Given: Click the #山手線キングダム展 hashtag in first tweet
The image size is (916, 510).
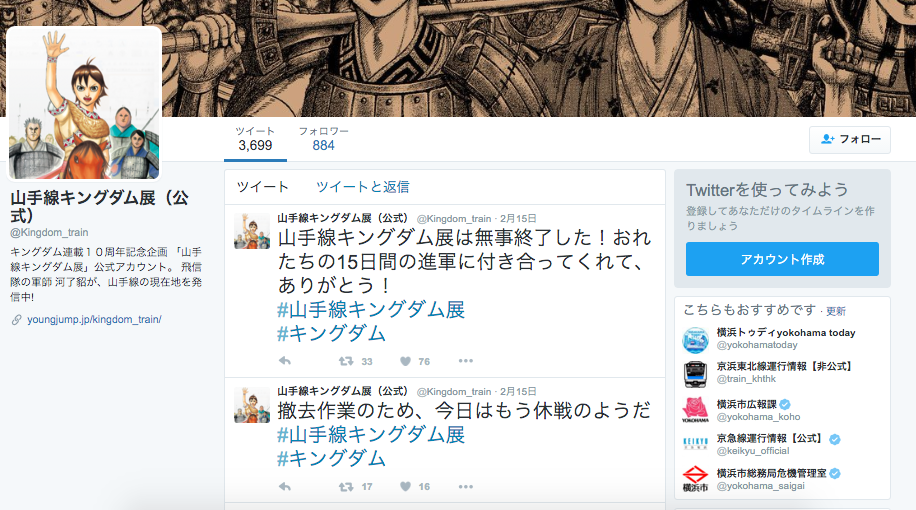Looking at the screenshot, I should (x=371, y=310).
